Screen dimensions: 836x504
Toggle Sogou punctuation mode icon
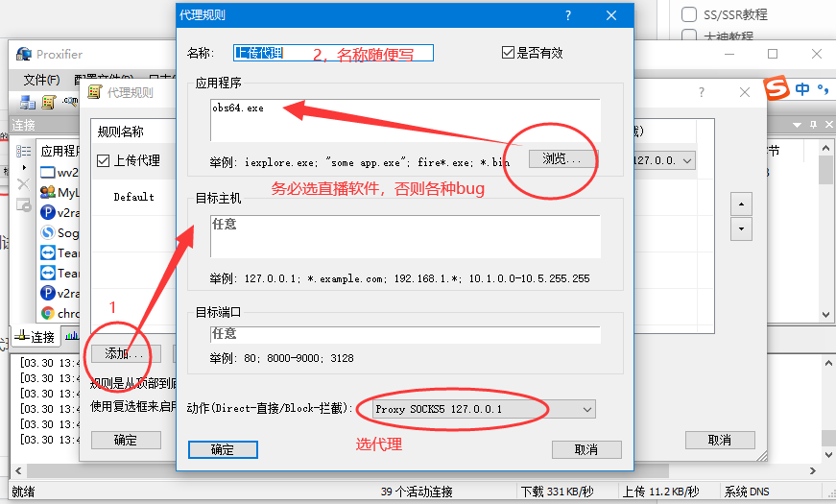tap(824, 89)
